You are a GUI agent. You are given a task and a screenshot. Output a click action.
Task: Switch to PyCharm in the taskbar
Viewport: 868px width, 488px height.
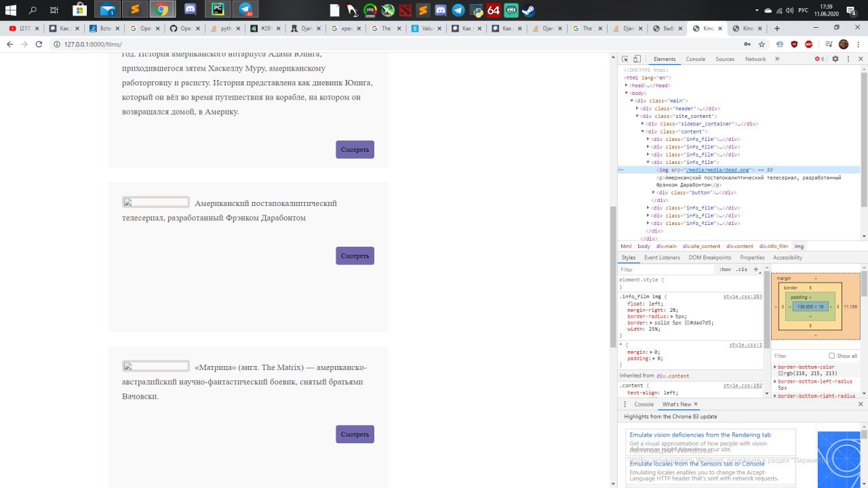coord(218,9)
